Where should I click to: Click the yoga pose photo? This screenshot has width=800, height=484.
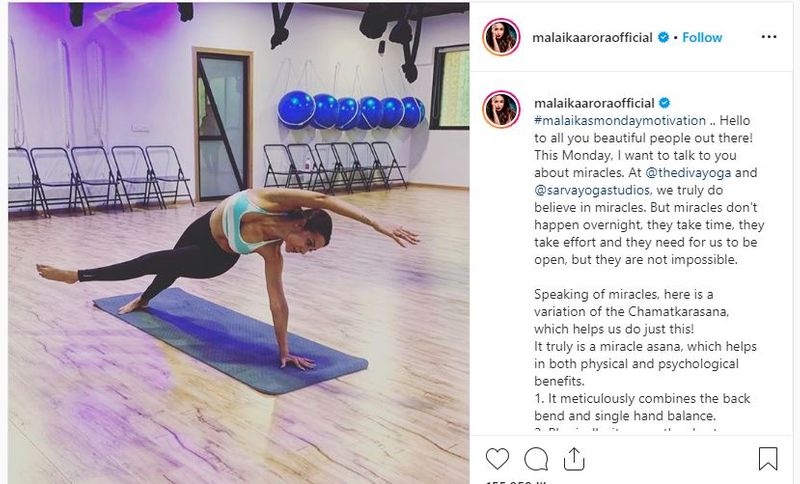[239, 243]
